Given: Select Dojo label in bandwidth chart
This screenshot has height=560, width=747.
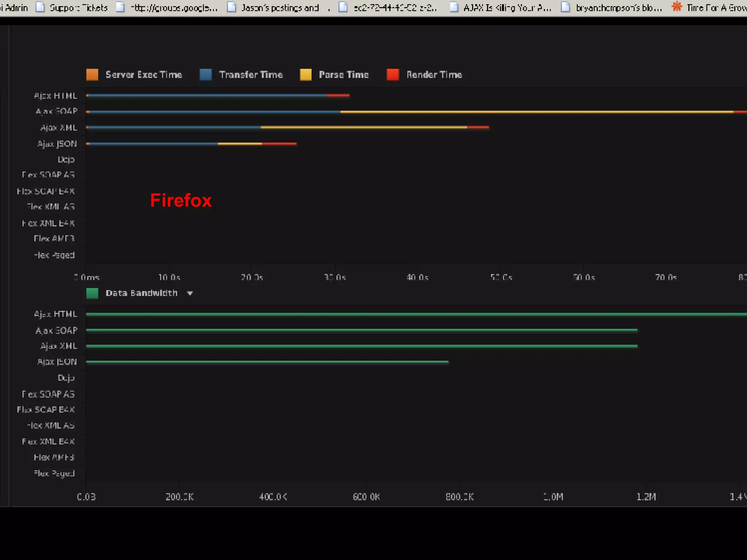Looking at the screenshot, I should coord(66,378).
